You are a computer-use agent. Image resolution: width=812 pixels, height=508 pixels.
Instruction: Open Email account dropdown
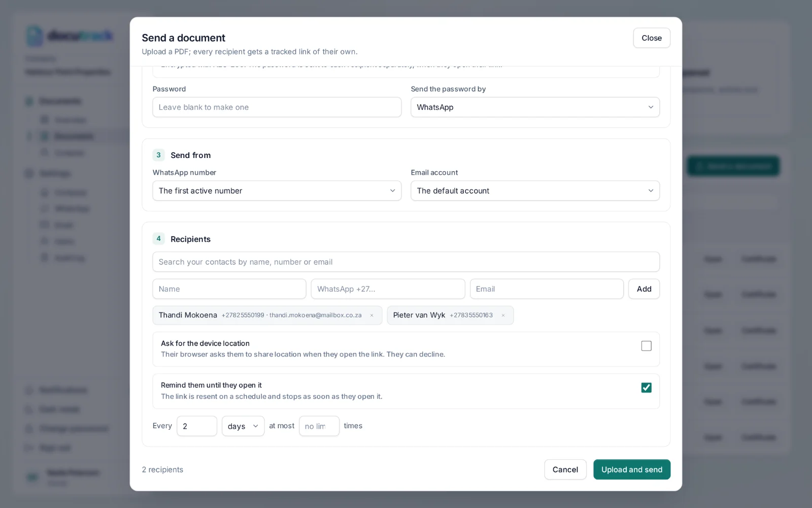point(535,190)
